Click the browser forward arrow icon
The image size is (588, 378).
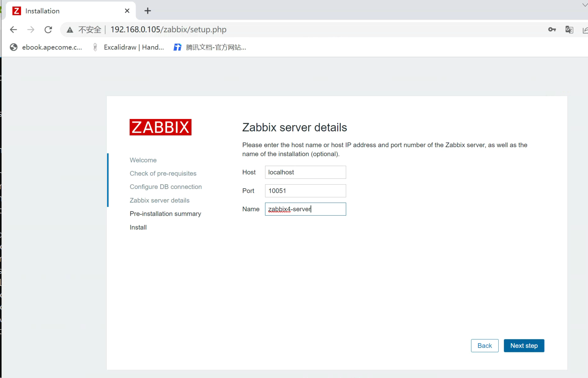click(x=31, y=30)
